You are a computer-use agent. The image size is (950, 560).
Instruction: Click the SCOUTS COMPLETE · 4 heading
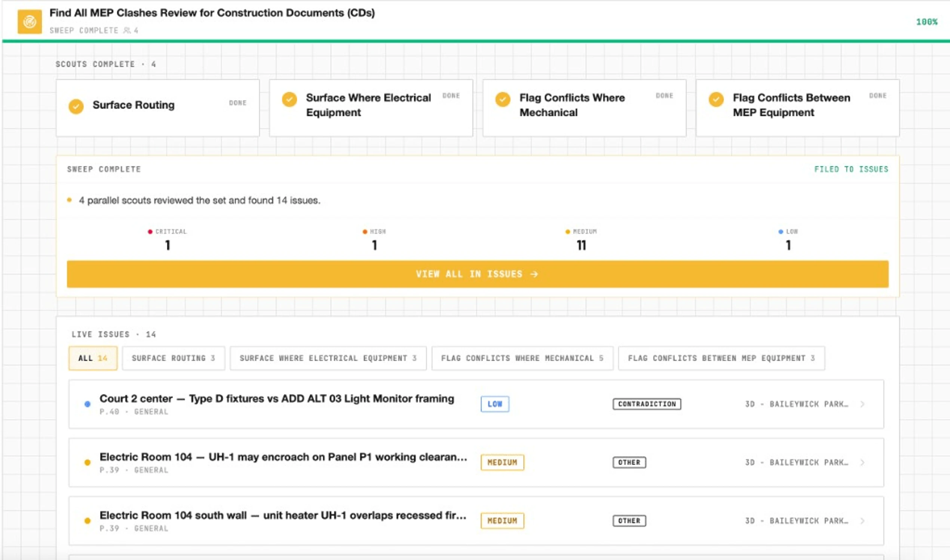pyautogui.click(x=106, y=64)
